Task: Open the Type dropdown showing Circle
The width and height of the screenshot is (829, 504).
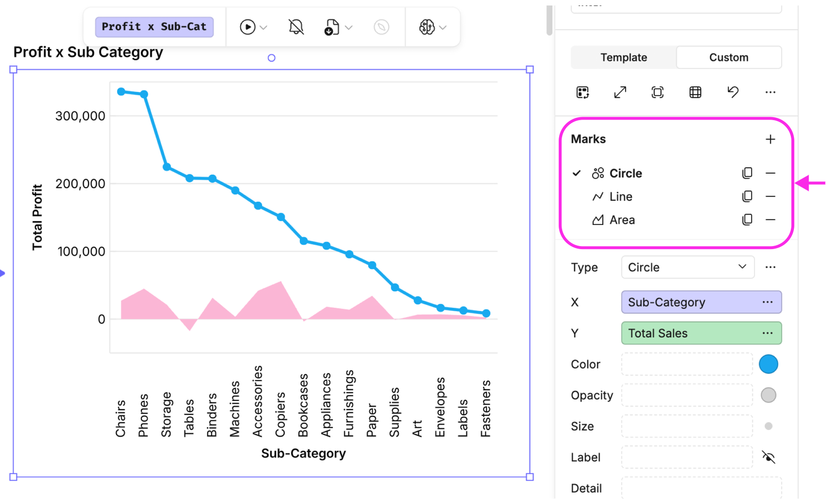Action: click(688, 267)
